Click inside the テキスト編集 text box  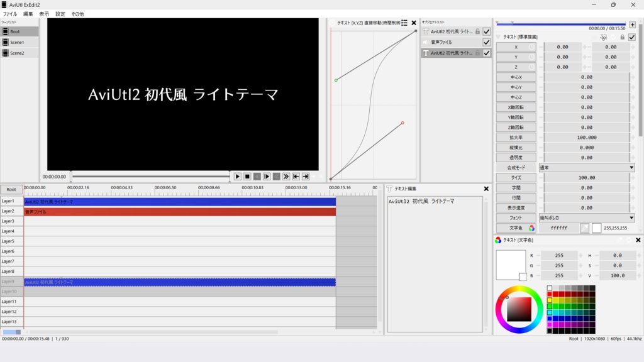[x=435, y=264]
